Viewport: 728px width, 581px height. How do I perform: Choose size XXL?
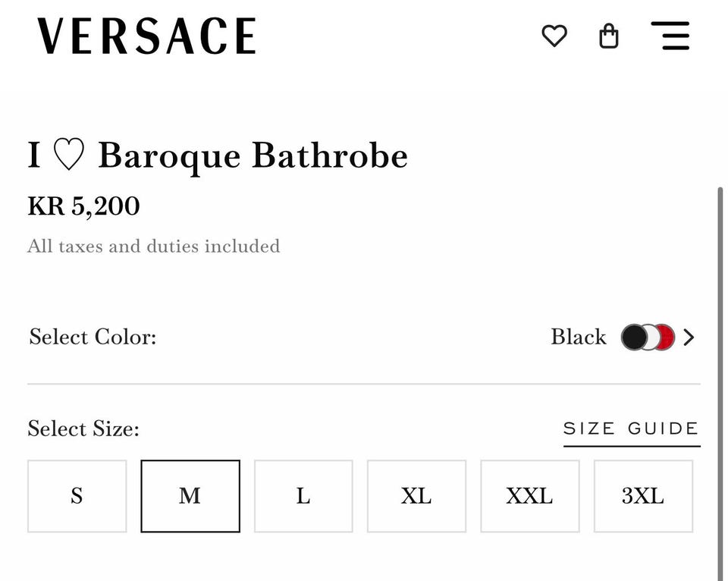click(529, 496)
